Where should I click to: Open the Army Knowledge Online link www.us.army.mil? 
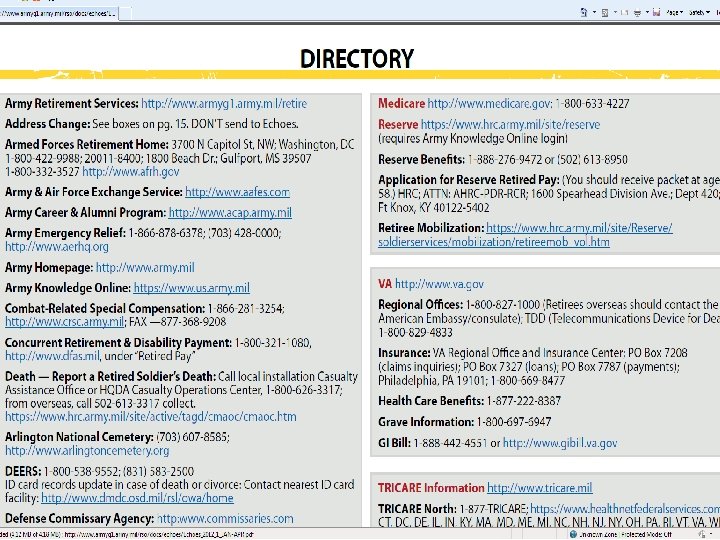pyautogui.click(x=191, y=288)
